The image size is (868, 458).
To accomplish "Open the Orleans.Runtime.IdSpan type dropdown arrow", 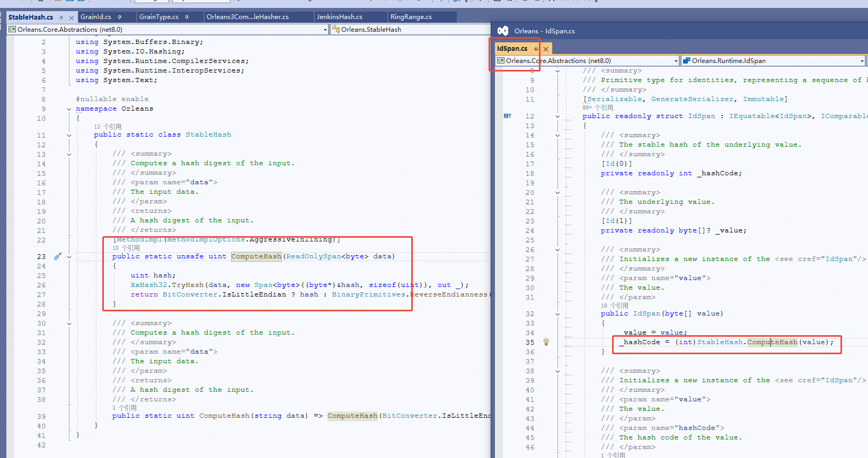I will coord(862,61).
